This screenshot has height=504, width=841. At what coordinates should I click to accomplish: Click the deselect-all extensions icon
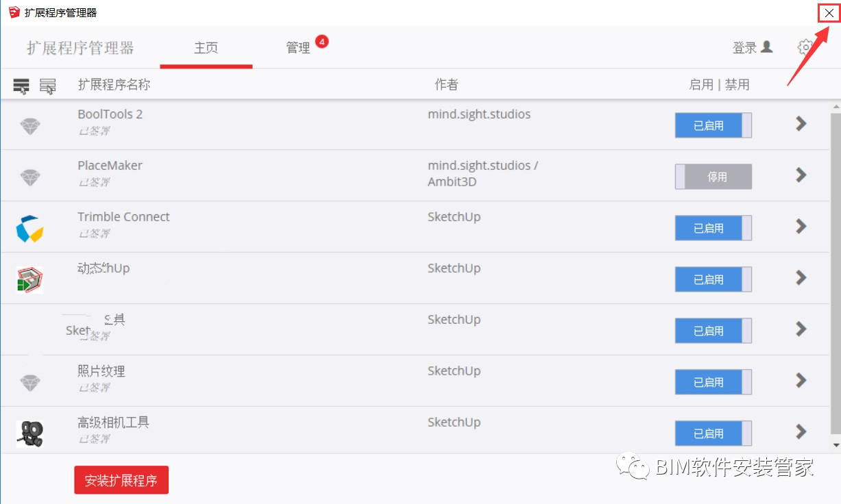pyautogui.click(x=48, y=86)
